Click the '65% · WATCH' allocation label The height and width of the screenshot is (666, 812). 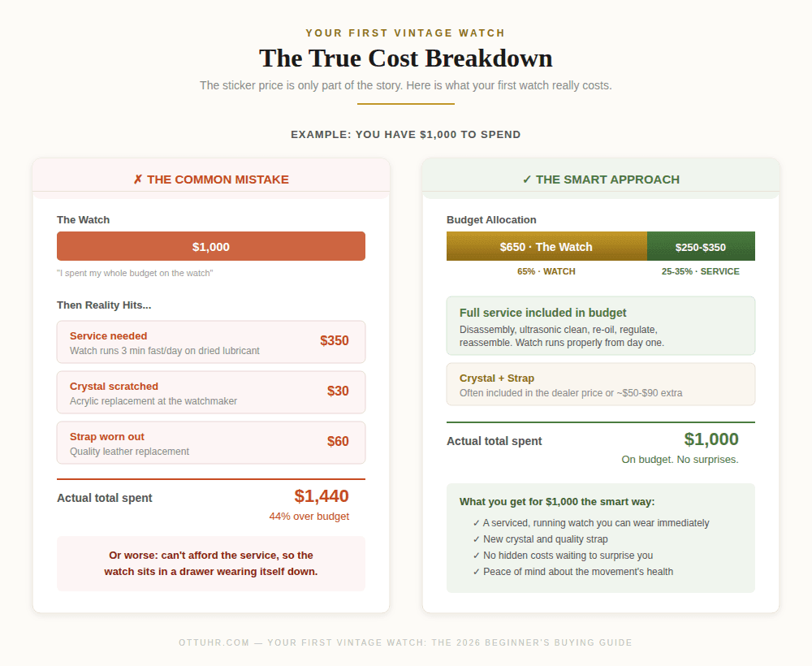(x=546, y=271)
